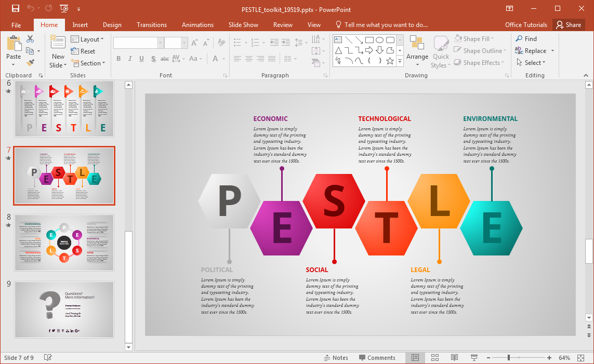Open the Design ribbon tab

pyautogui.click(x=112, y=24)
